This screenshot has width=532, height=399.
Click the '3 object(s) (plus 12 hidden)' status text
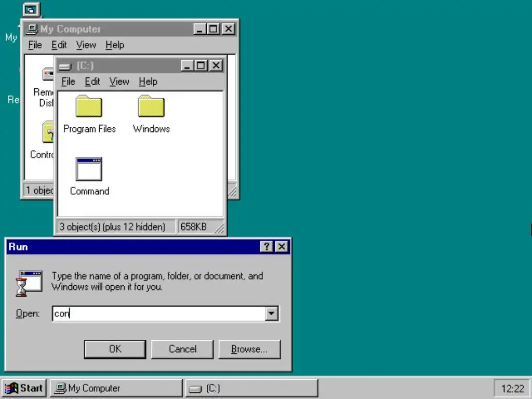click(x=112, y=227)
